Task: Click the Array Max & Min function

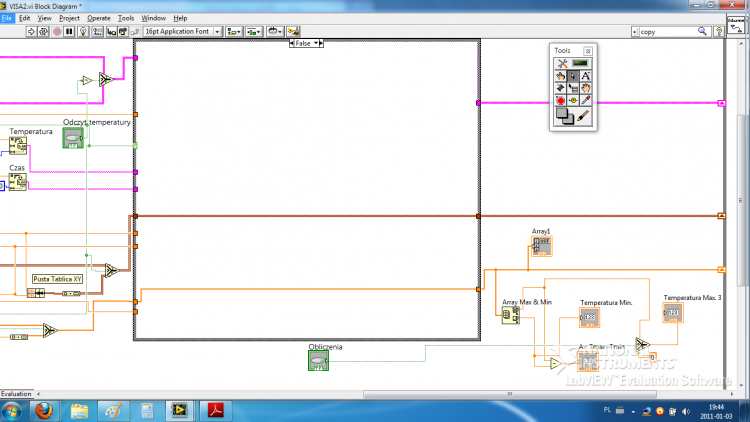Action: (x=510, y=315)
